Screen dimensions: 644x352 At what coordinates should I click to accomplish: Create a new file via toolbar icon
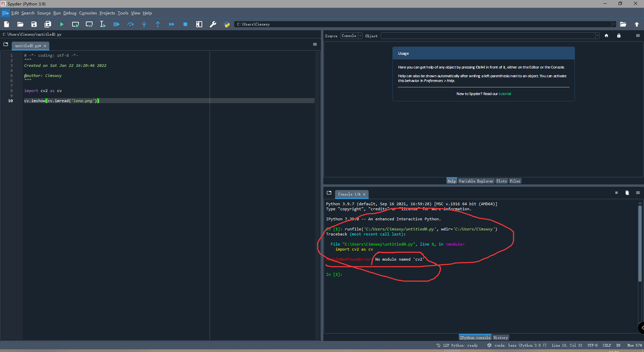pyautogui.click(x=6, y=24)
